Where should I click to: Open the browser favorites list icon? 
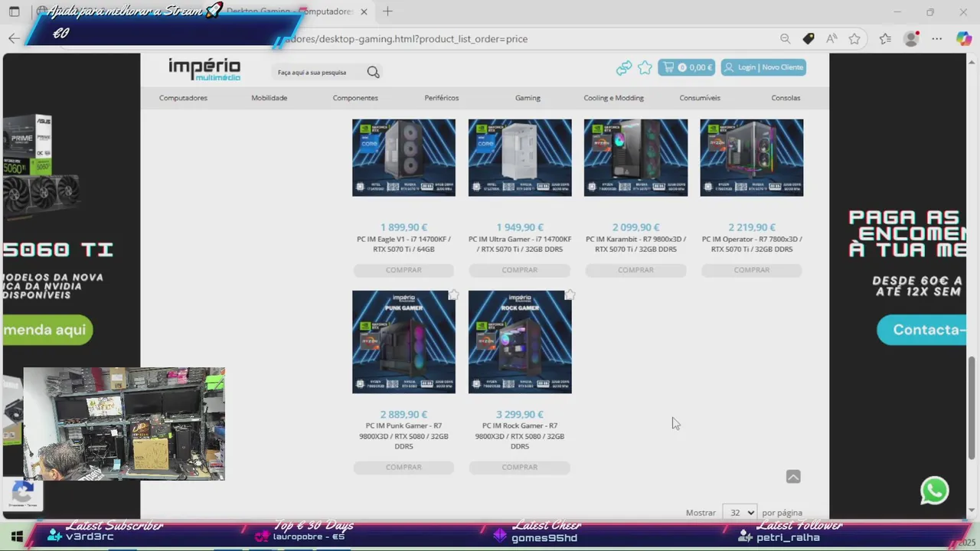point(885,38)
